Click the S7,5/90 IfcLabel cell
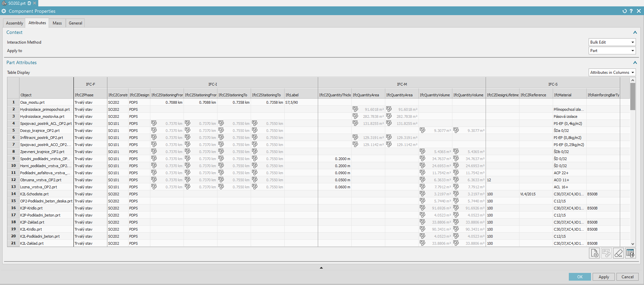Viewport: 644px width, 285px height. click(301, 102)
